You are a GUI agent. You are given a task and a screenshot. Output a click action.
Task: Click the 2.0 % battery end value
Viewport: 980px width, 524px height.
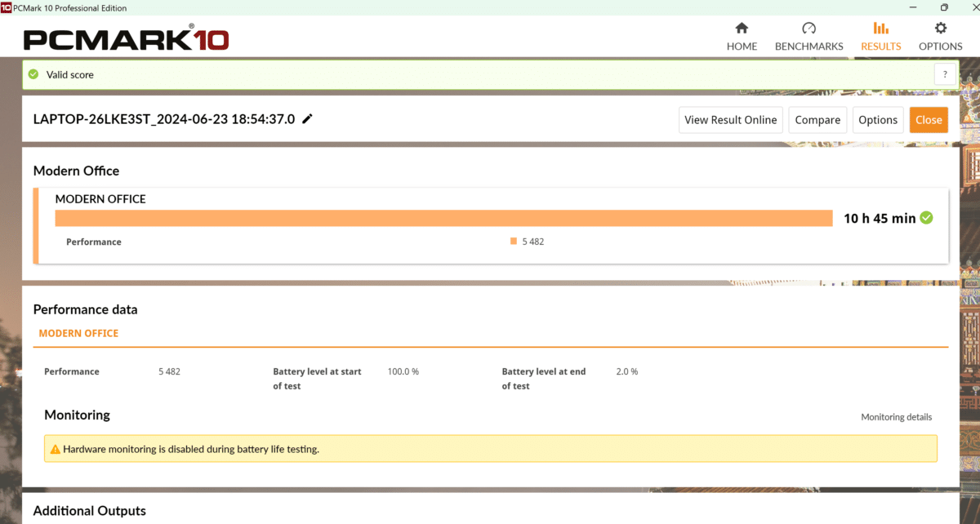coord(626,371)
